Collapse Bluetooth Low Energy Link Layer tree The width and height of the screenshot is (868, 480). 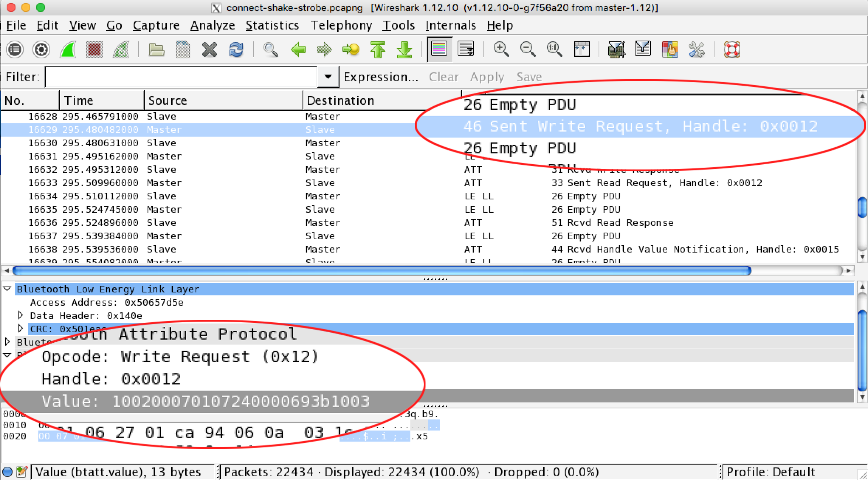(7, 289)
